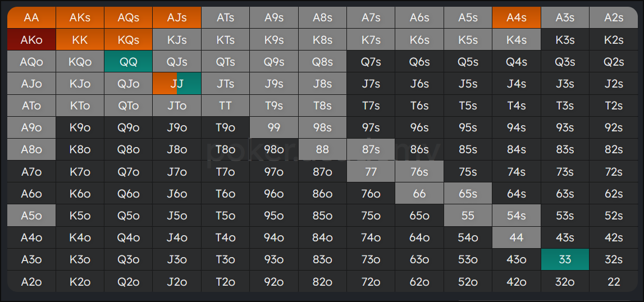Image resolution: width=644 pixels, height=302 pixels.
Task: Select the orange A4s cell
Action: 517,18
